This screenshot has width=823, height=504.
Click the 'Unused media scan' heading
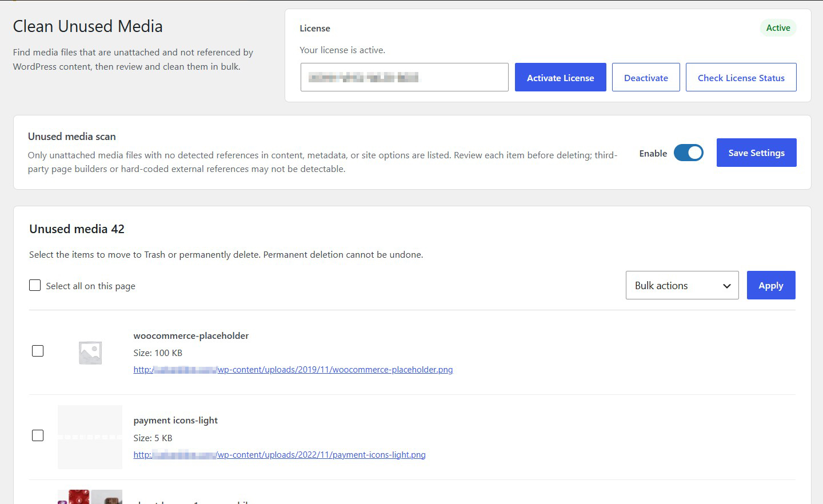click(72, 137)
